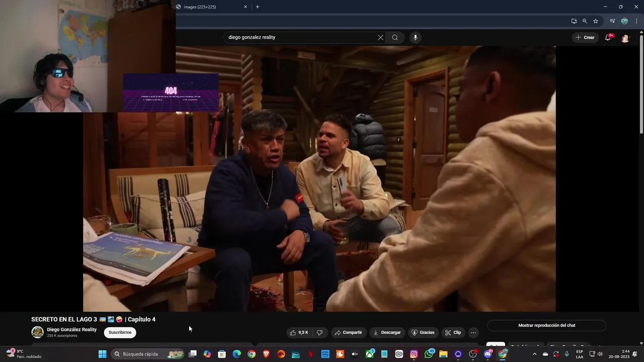Open the ESP LAA language switcher
Image resolution: width=644 pixels, height=362 pixels.
[x=580, y=354]
